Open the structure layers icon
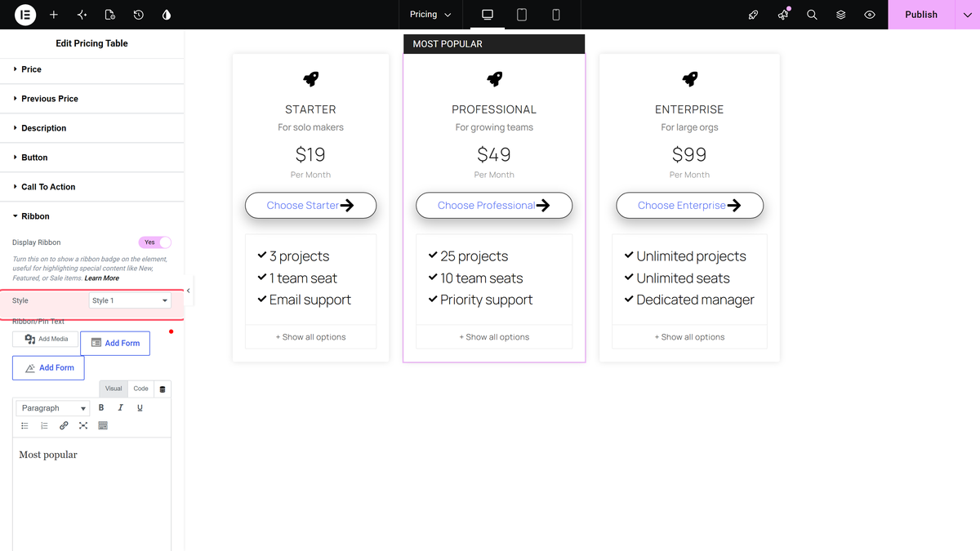Screen dimensions: 980x551 (x=841, y=15)
